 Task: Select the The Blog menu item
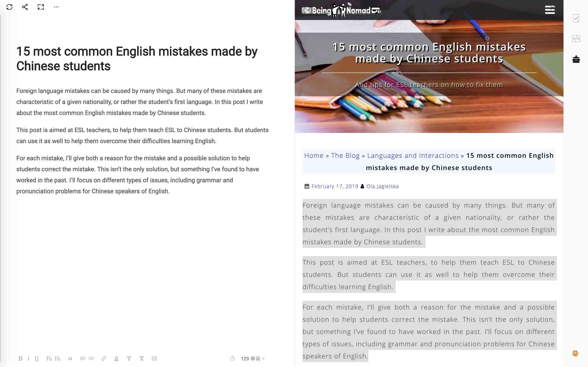pos(345,156)
